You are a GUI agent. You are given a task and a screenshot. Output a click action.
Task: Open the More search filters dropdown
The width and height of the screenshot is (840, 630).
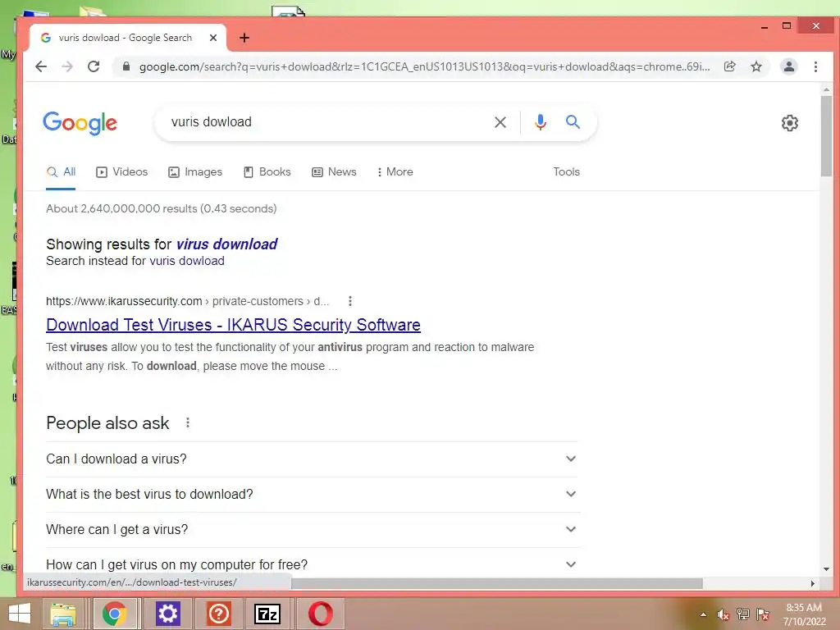coord(395,172)
